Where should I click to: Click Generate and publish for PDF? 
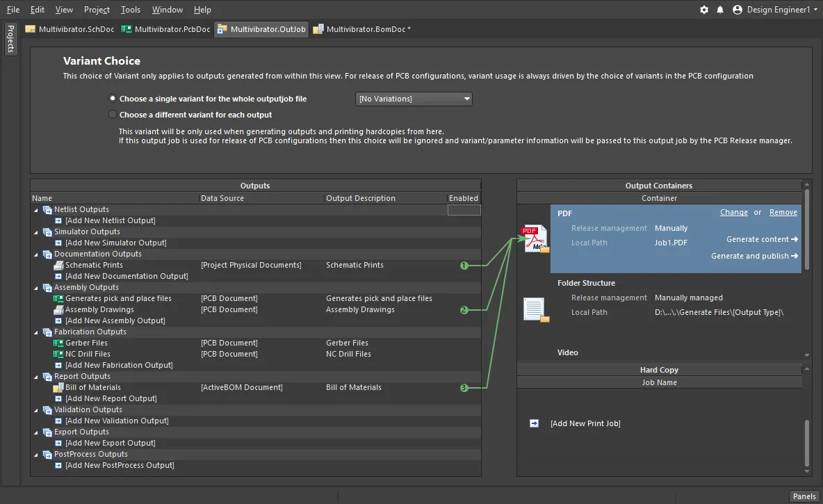click(755, 256)
